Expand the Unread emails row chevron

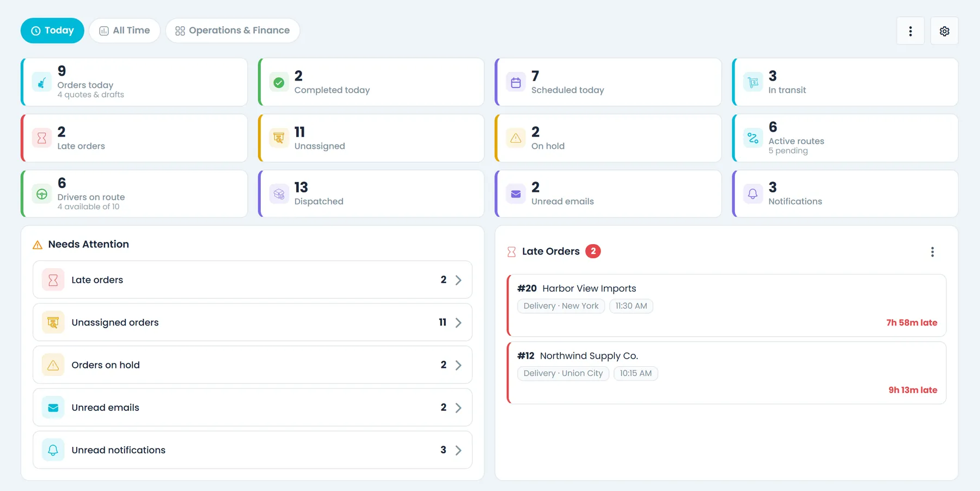[458, 408]
